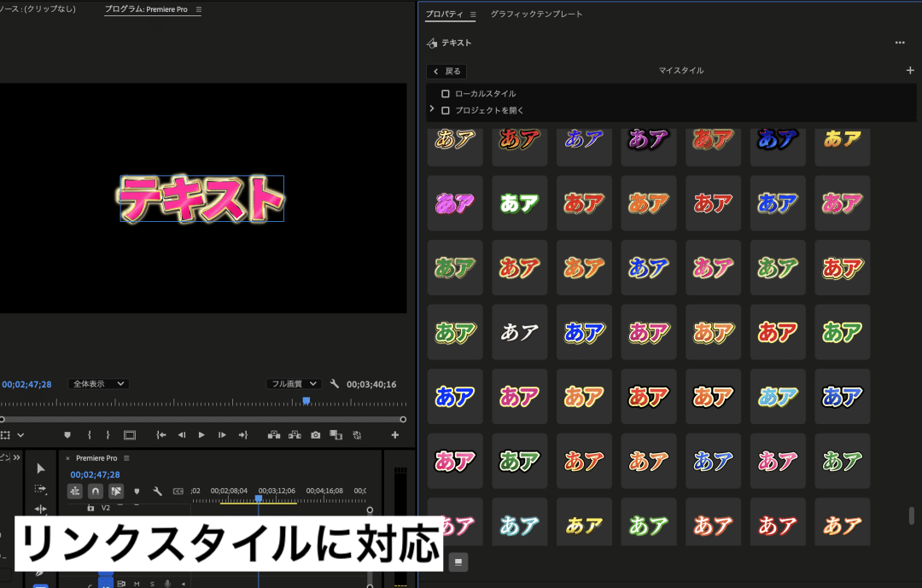Toggle the Snap magnet in the timeline
This screenshot has height=588, width=922.
96,491
